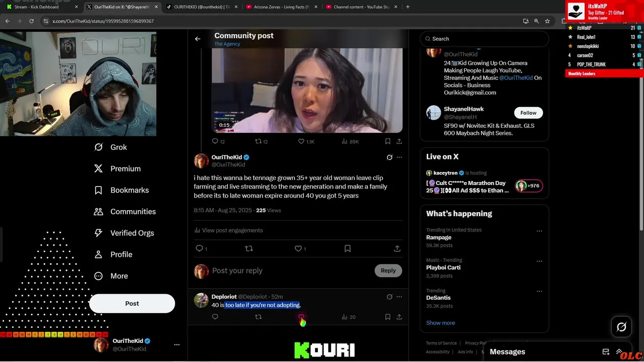Share Deploriot's reply

point(399,317)
